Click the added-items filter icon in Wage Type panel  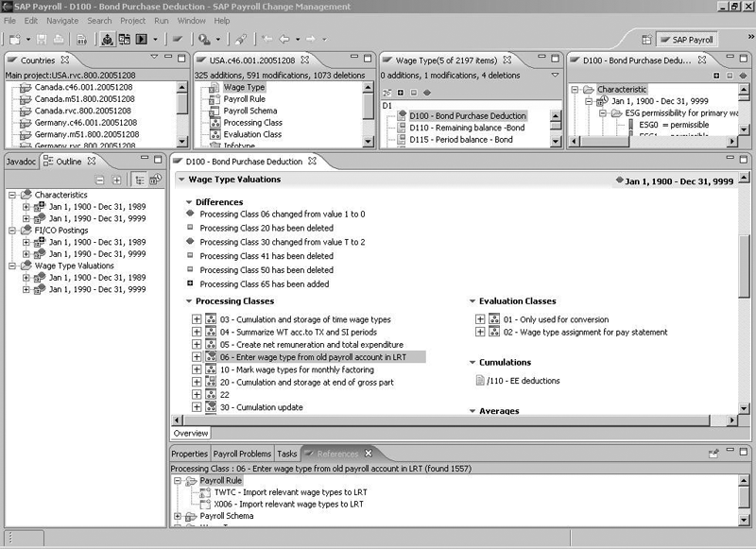pyautogui.click(x=401, y=93)
